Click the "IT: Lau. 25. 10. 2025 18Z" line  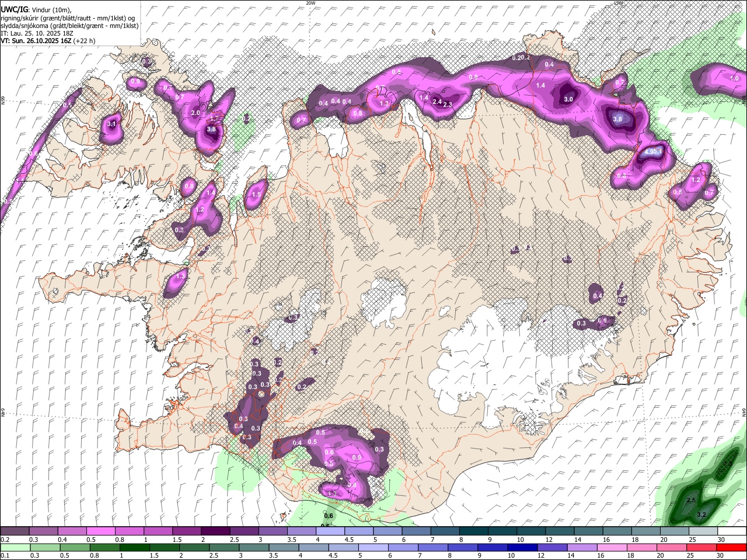coord(36,33)
